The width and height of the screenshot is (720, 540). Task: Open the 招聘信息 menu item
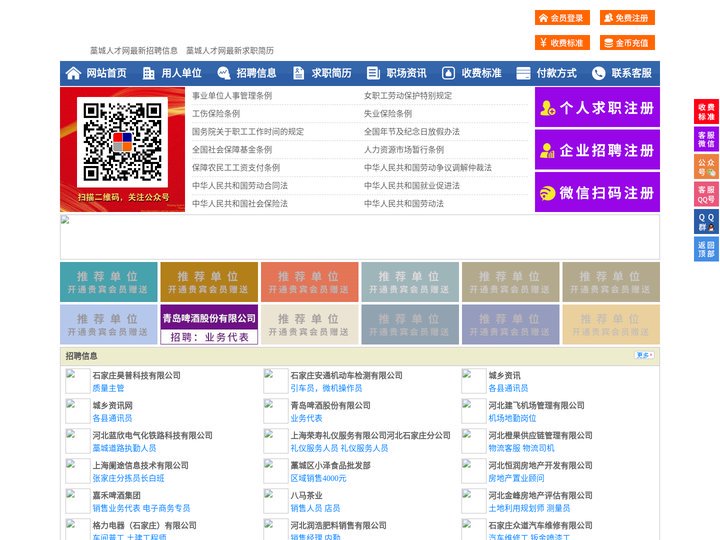(x=256, y=73)
